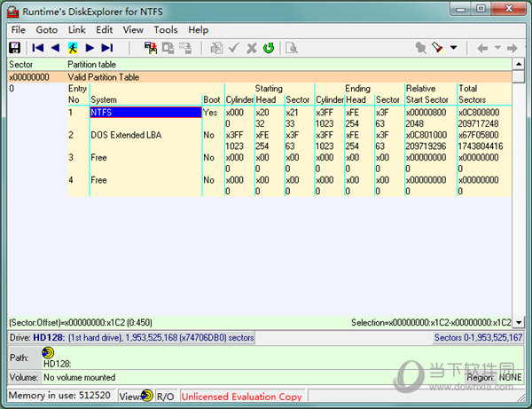Click the recover/save files toolbar icon
This screenshot has width=532, height=409.
(x=151, y=48)
